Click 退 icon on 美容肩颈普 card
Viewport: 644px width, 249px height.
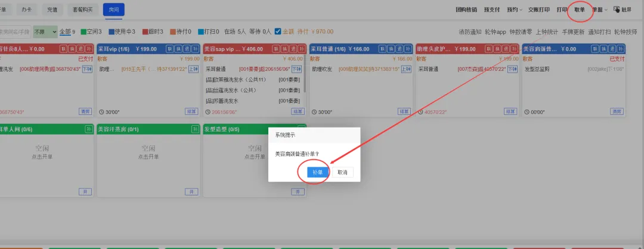coord(612,49)
